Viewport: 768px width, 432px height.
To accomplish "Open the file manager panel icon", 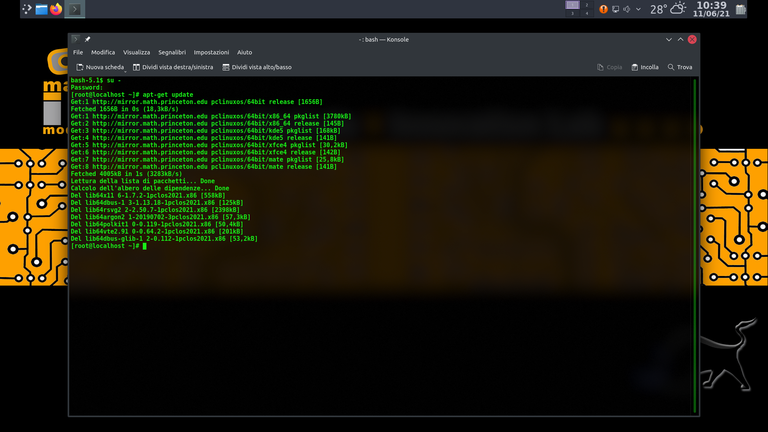I will (x=41, y=9).
